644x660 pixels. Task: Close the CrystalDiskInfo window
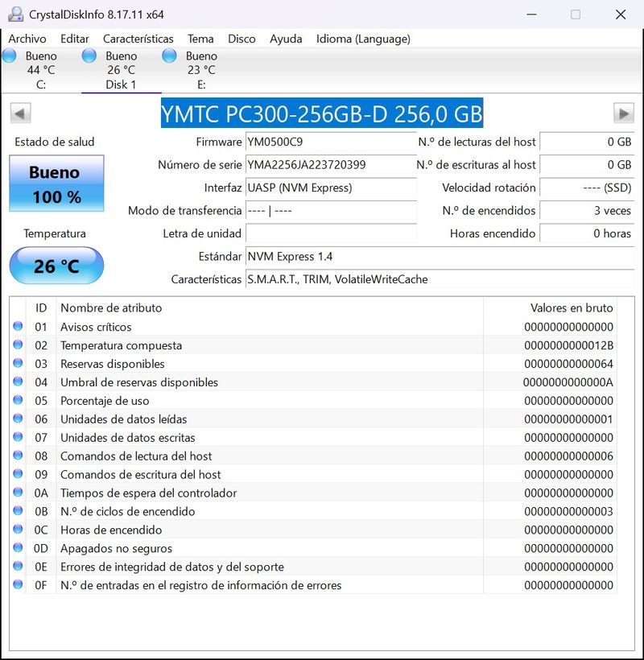[x=621, y=14]
